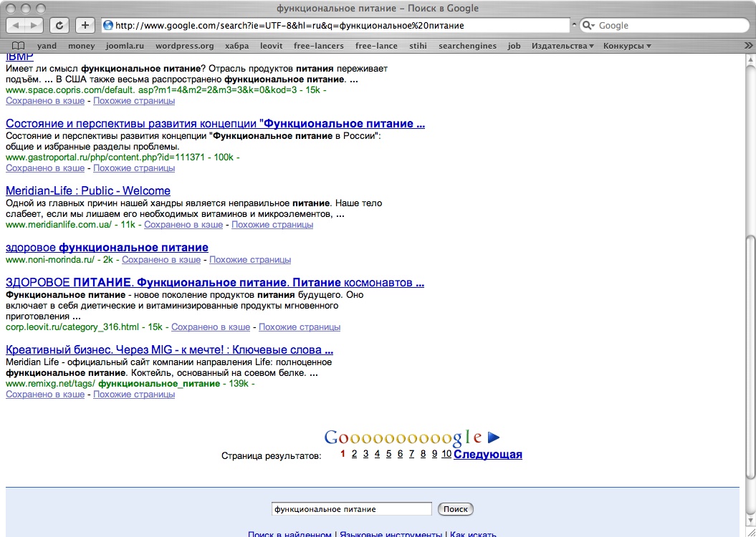Viewport: 756px width, 537px height.
Task: Reload the page with the refresh button
Action: 59,26
